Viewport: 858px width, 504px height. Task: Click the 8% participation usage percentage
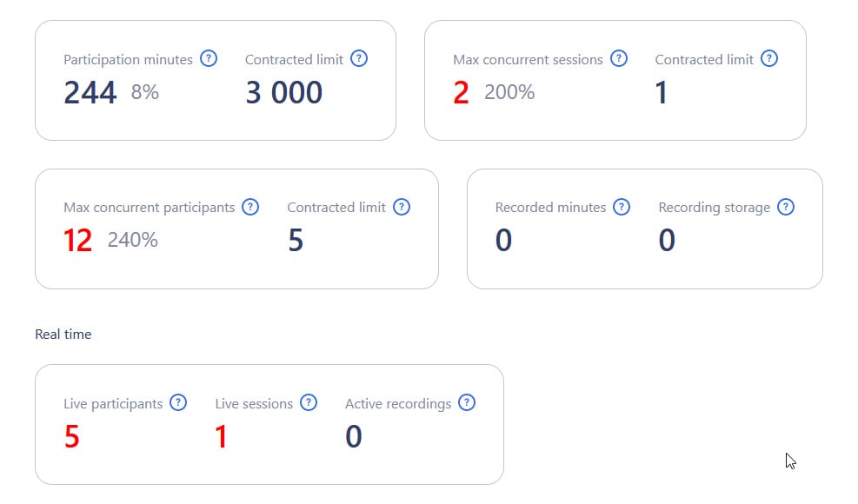click(145, 92)
